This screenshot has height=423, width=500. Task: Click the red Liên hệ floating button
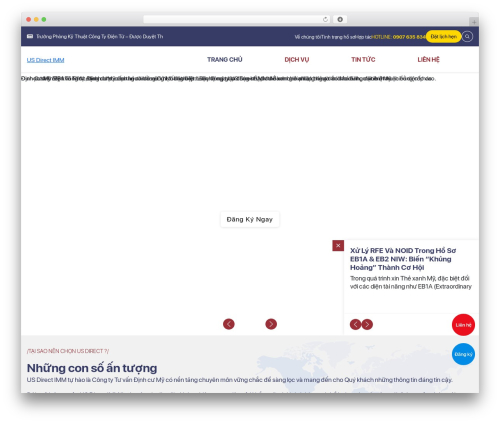[463, 325]
